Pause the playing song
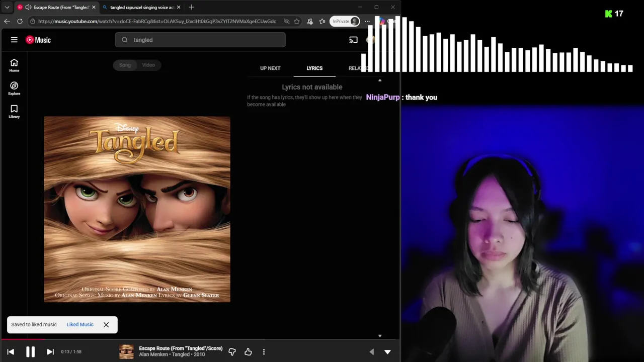 (x=30, y=352)
